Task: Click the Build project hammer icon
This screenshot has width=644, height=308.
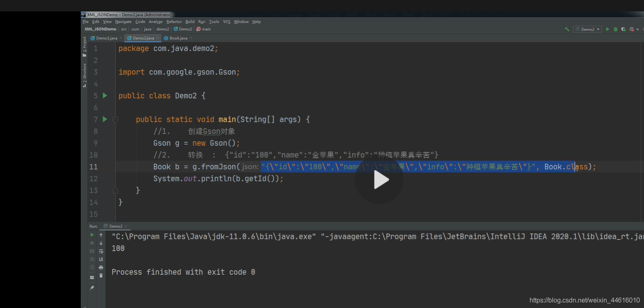Action: coord(567,29)
